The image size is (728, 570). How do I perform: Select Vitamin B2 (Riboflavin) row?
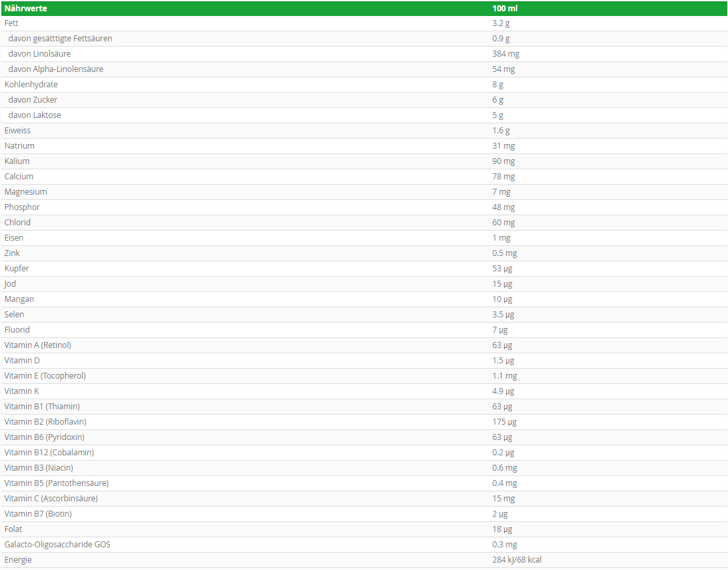(x=364, y=421)
